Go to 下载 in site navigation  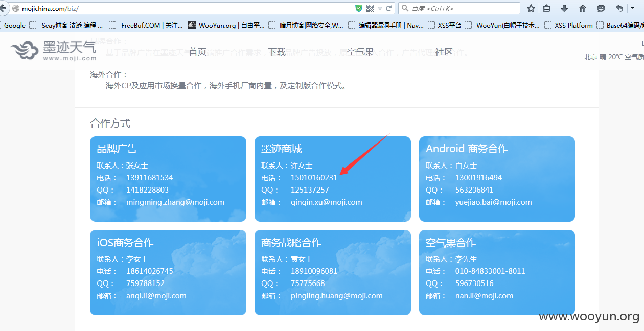coord(277,52)
